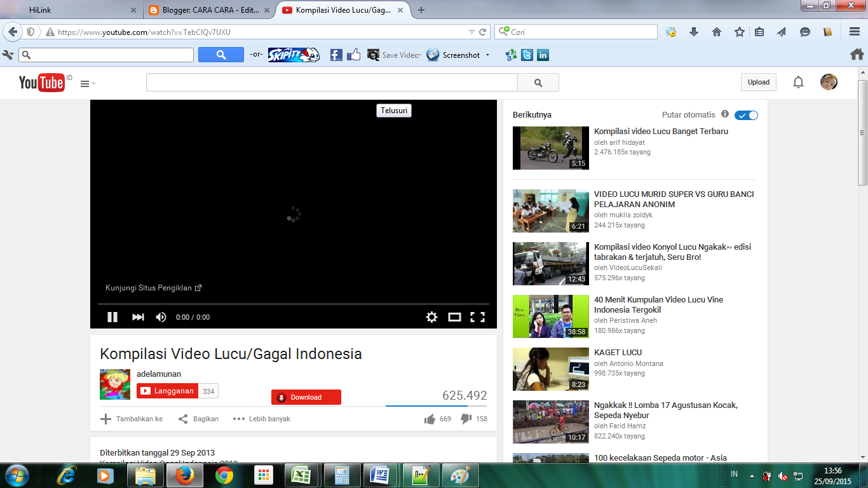Show hidden system tray icons

tap(752, 475)
